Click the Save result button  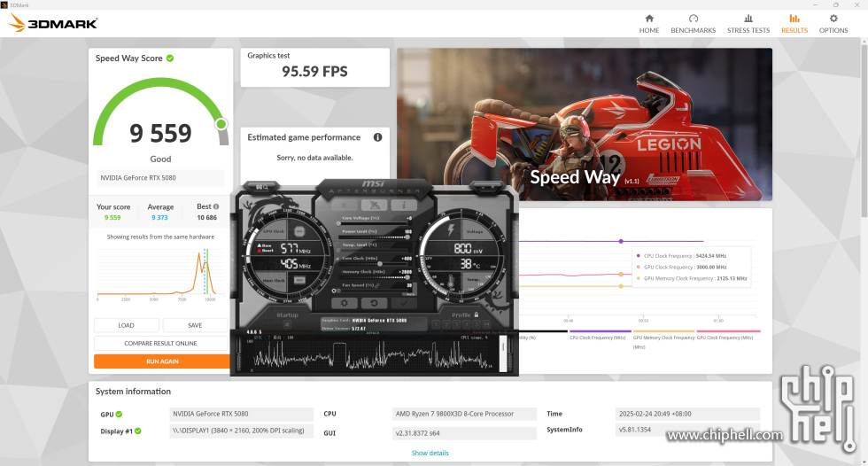tap(195, 325)
